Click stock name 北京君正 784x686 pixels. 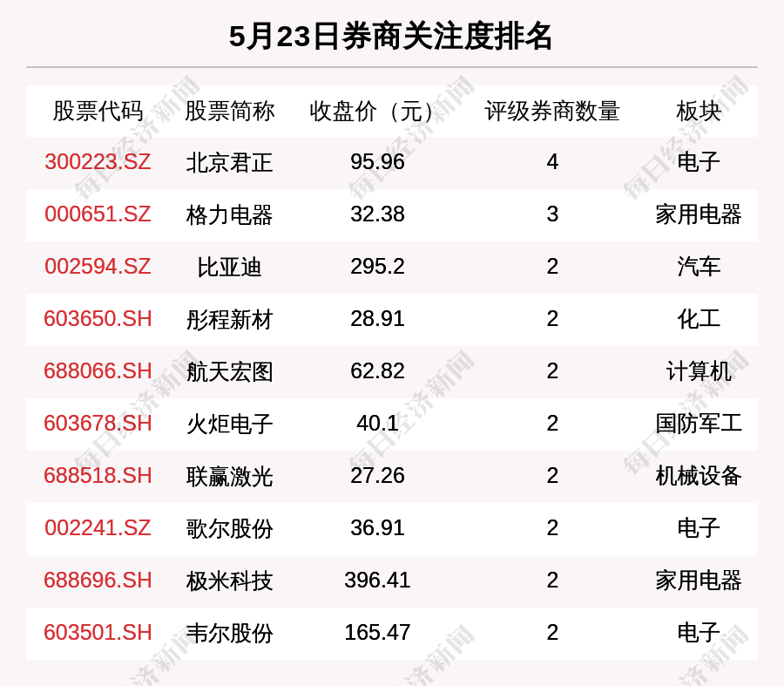coord(229,163)
